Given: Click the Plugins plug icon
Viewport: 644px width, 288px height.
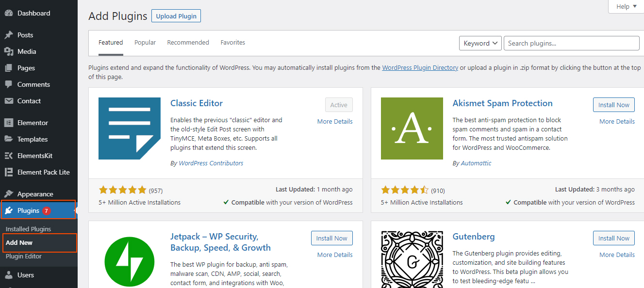Looking at the screenshot, I should tap(9, 210).
